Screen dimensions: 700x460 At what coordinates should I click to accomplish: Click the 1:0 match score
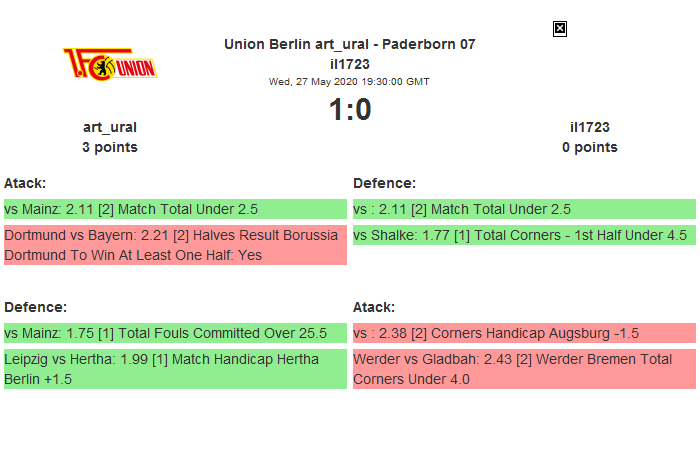pyautogui.click(x=350, y=110)
